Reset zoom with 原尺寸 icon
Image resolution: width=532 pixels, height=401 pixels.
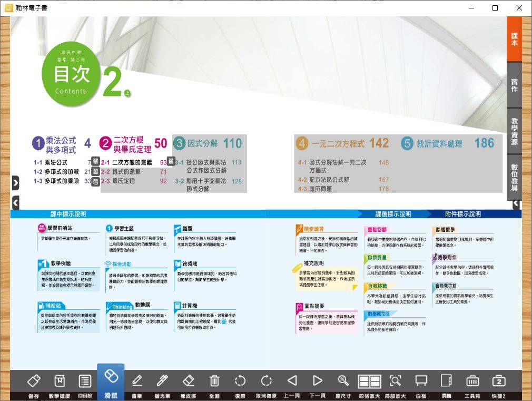[x=343, y=382]
